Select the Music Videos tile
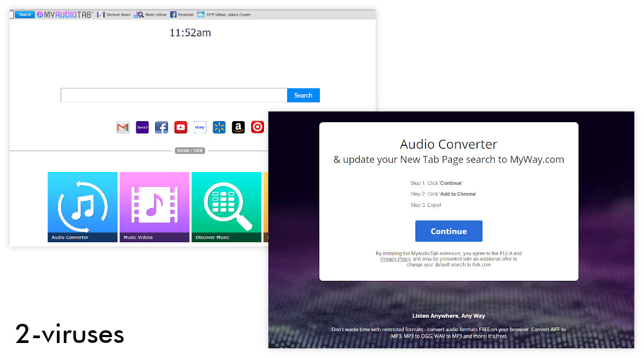Viewport: 644px width, 358px height. coord(154,207)
